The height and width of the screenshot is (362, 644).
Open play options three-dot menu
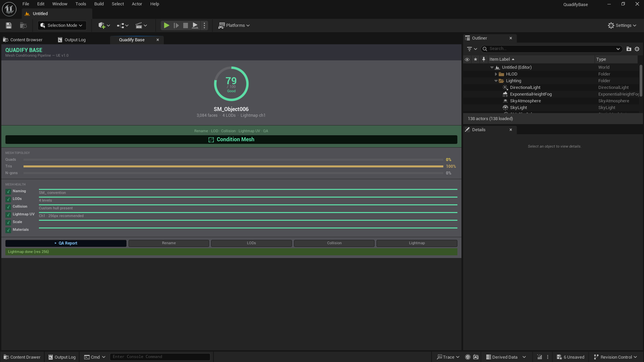[x=204, y=25]
